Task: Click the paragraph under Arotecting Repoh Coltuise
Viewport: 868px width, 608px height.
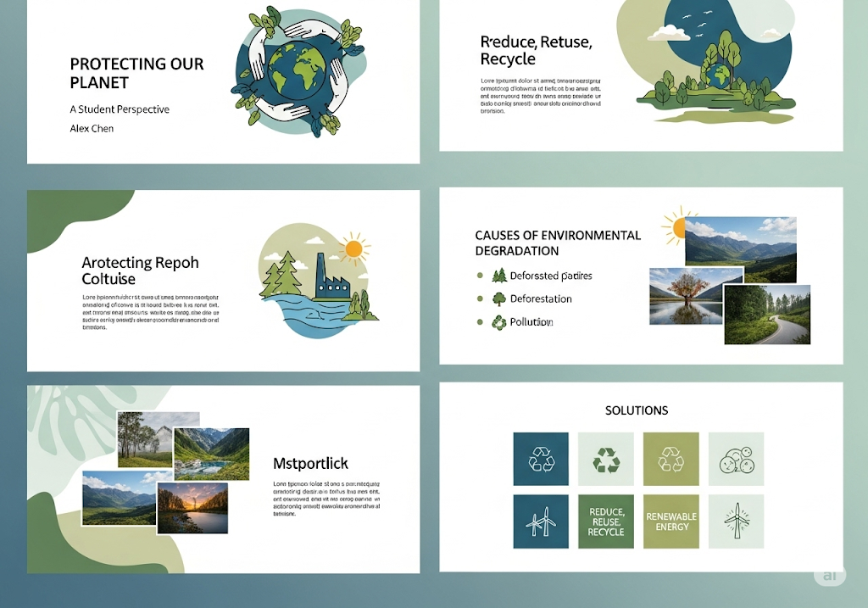Action: [151, 312]
